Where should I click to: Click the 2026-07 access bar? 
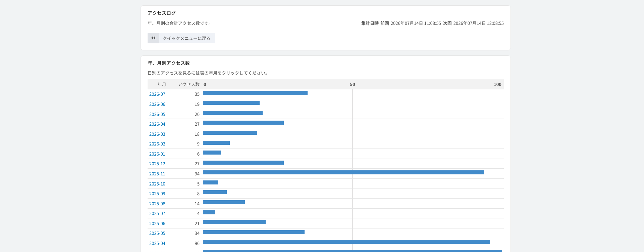[255, 93]
